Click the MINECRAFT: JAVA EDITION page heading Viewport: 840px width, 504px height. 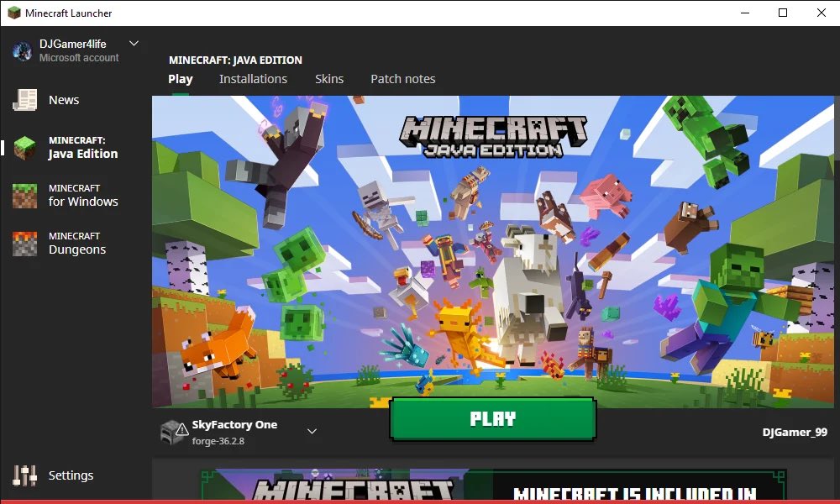coord(235,60)
